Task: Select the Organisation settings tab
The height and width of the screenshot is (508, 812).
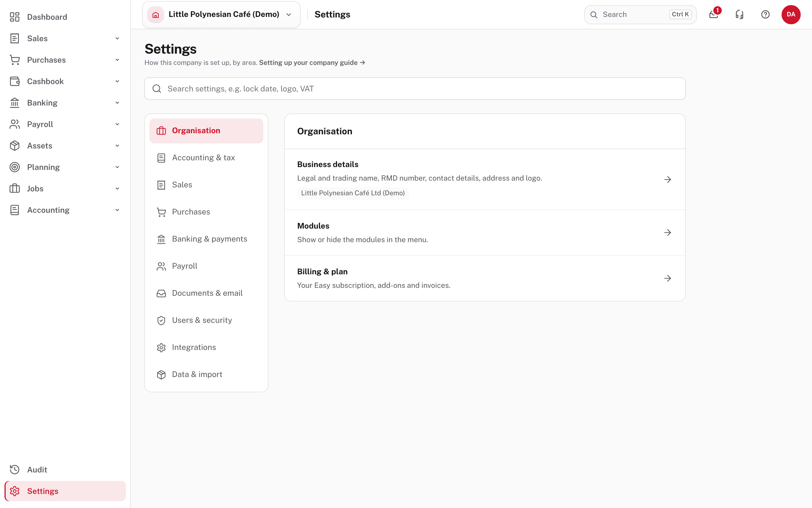Action: (x=206, y=131)
